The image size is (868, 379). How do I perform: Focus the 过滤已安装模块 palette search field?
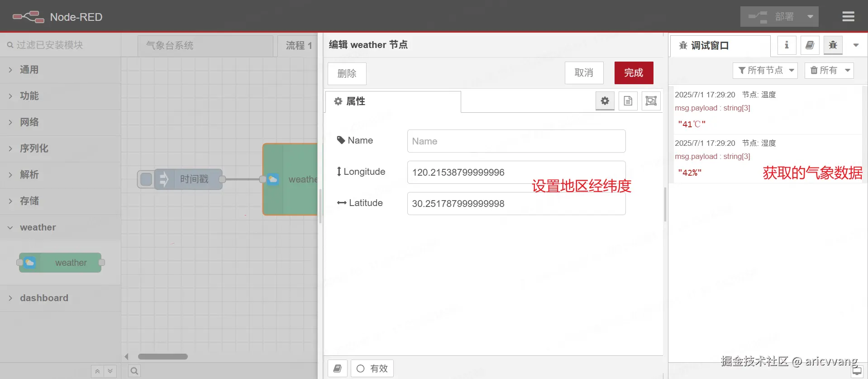[61, 45]
